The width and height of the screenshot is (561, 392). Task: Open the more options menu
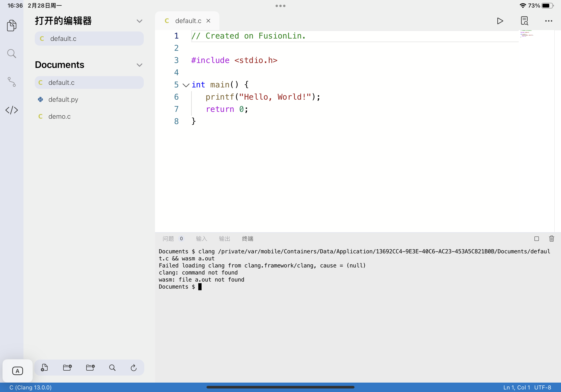click(x=549, y=21)
